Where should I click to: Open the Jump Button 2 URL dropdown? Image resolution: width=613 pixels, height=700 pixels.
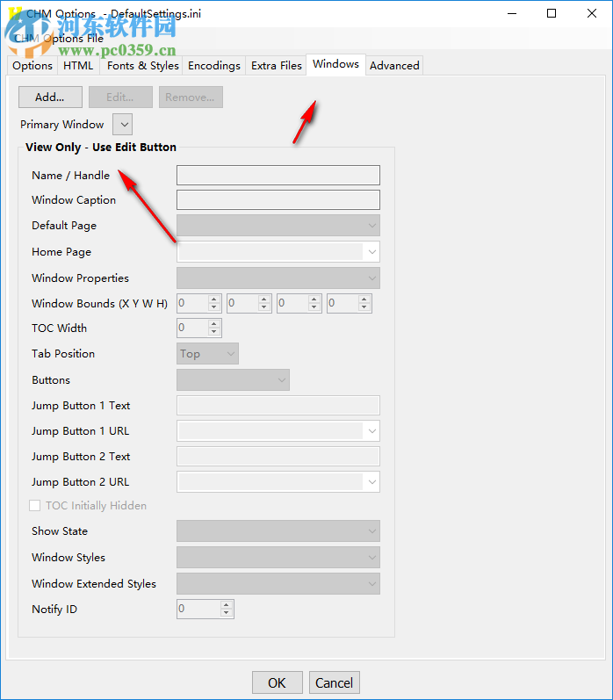[278, 482]
